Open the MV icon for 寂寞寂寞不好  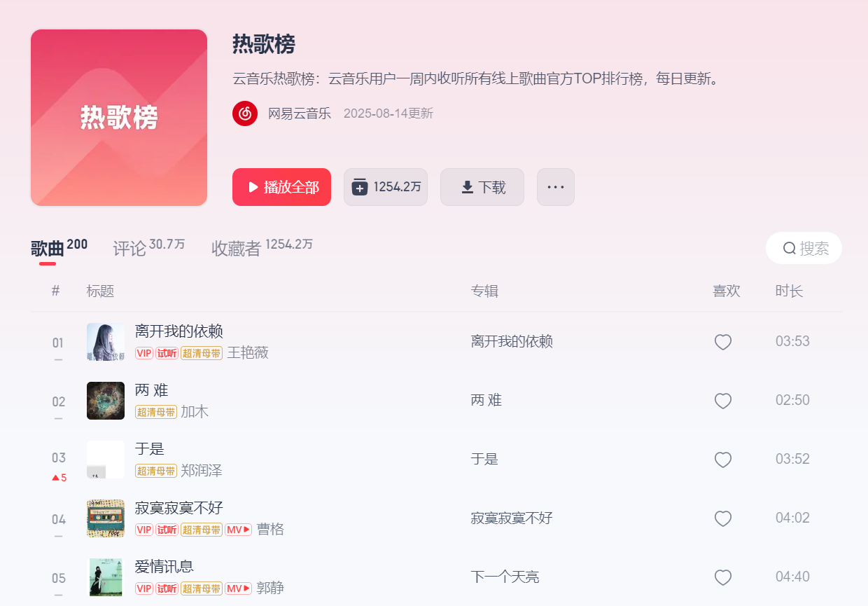click(239, 530)
